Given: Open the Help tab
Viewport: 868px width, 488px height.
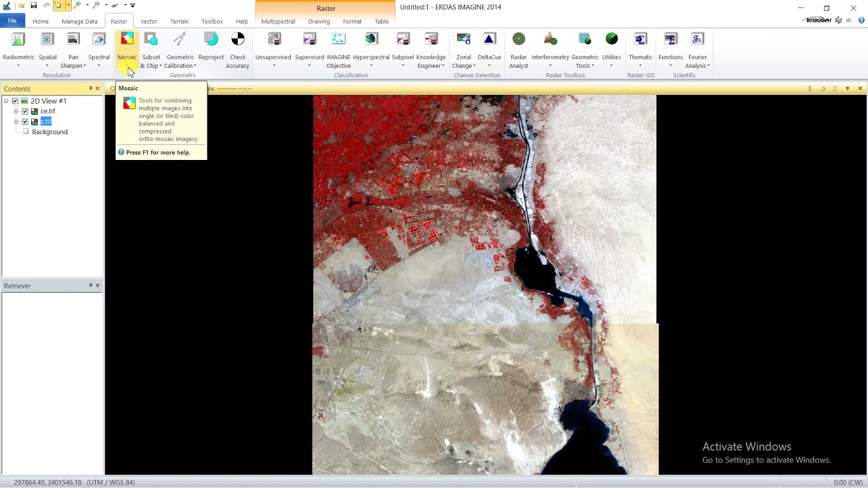Looking at the screenshot, I should 242,21.
